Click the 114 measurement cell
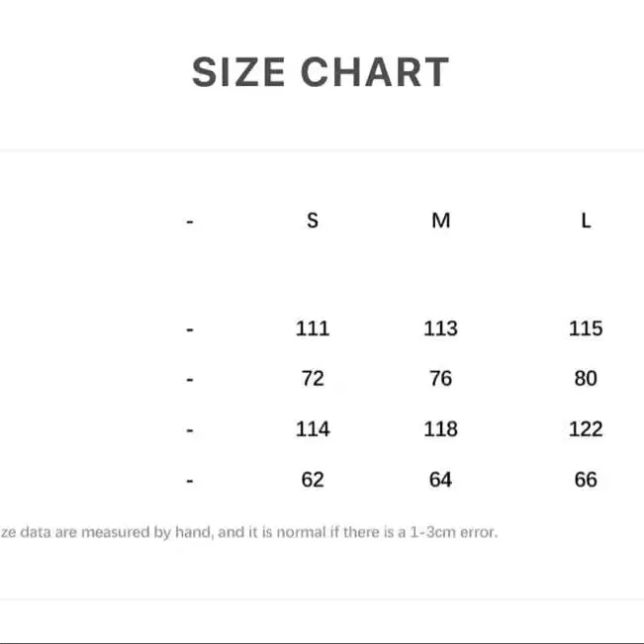The image size is (644, 644). (313, 429)
